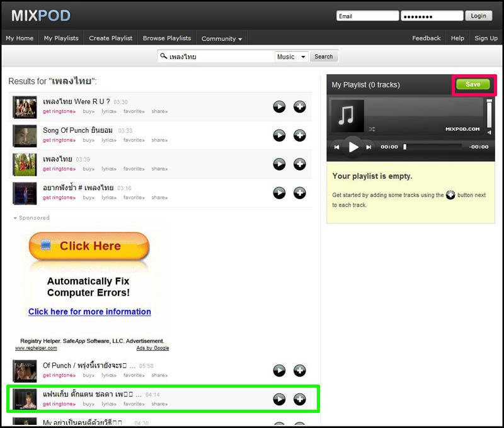Click the Search button

click(323, 57)
